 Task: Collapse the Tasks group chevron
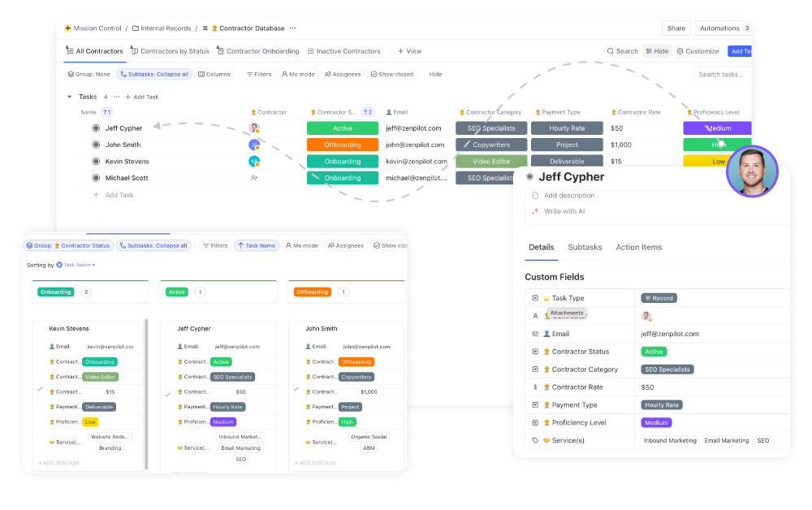[x=69, y=96]
